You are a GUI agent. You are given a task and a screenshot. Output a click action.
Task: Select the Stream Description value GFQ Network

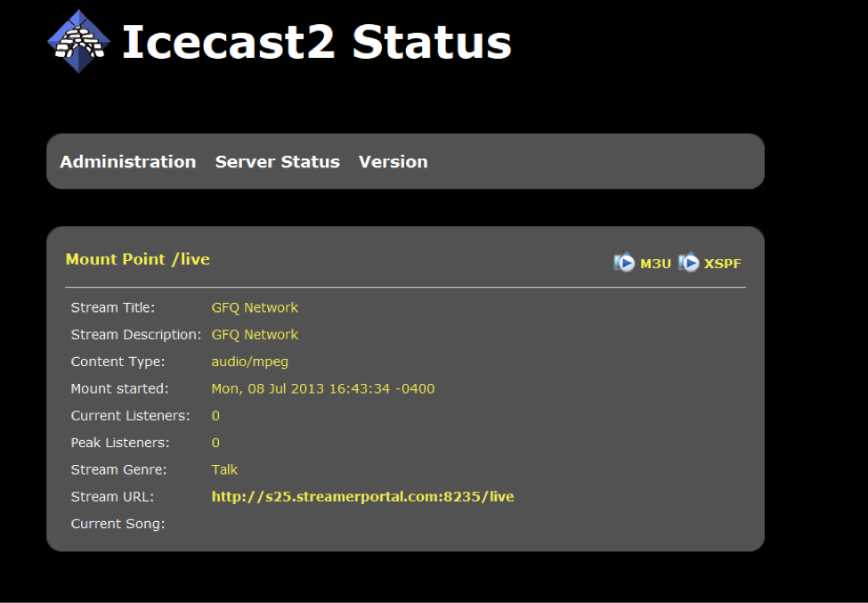tap(255, 335)
